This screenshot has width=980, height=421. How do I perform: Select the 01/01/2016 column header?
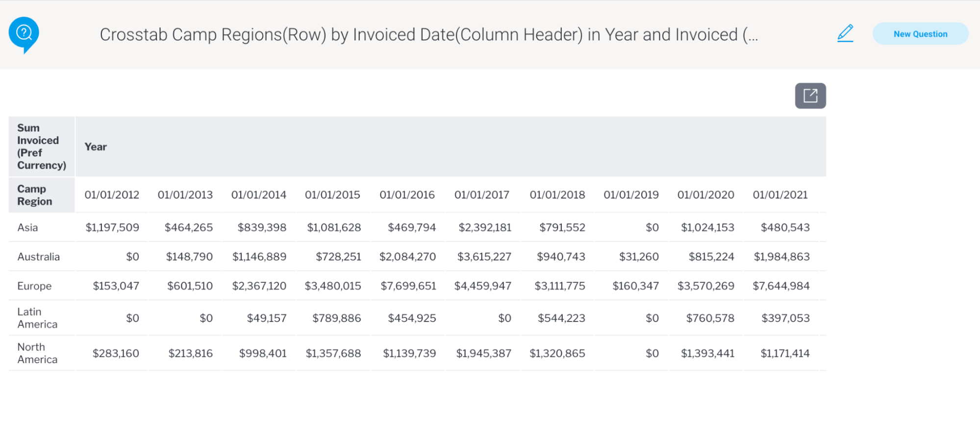coord(407,195)
